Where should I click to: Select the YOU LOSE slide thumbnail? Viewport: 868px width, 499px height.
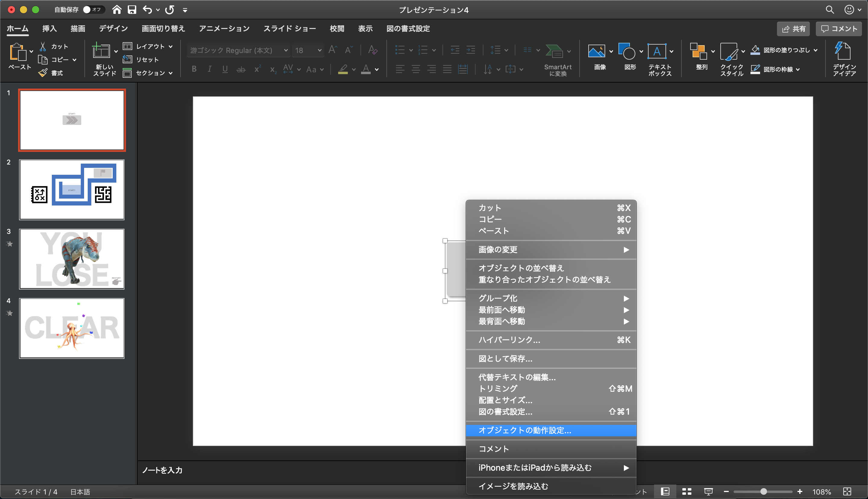(x=72, y=259)
